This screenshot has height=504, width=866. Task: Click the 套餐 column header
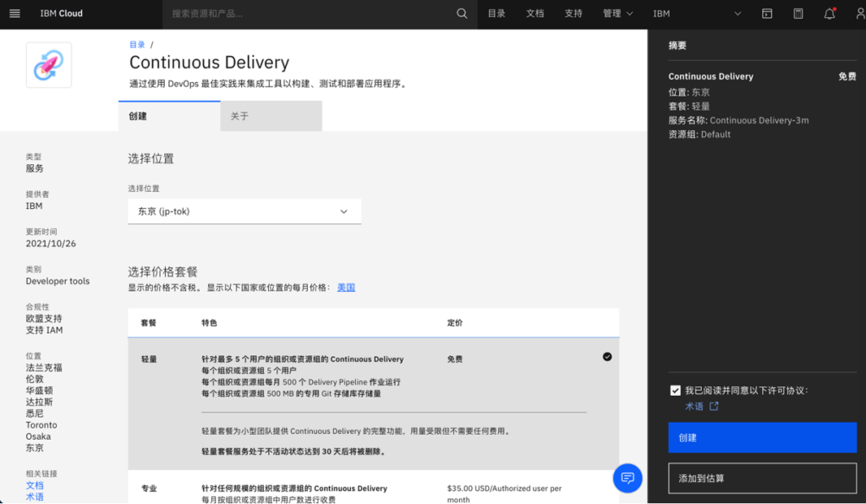[x=149, y=323]
